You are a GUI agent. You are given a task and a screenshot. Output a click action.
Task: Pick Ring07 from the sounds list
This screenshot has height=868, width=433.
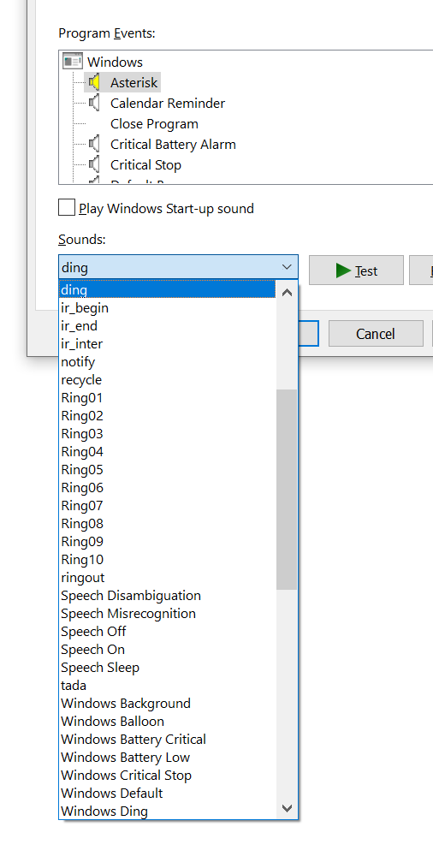[167, 505]
